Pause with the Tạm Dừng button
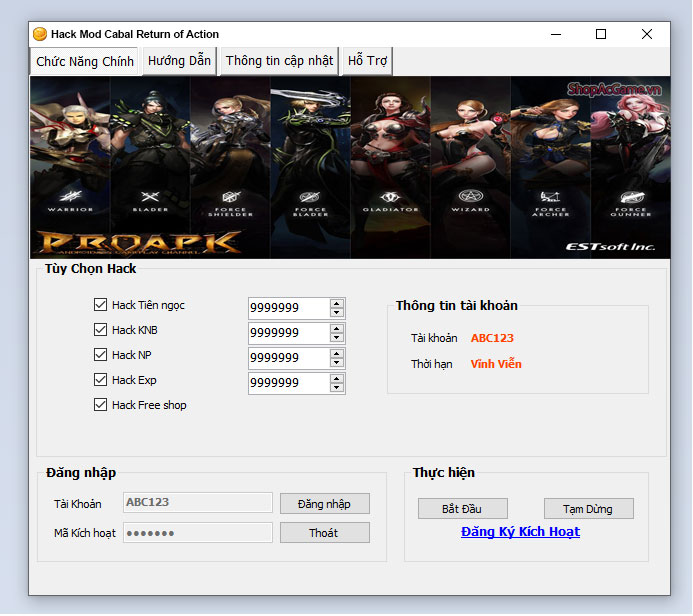The height and width of the screenshot is (616, 693). pyautogui.click(x=588, y=509)
